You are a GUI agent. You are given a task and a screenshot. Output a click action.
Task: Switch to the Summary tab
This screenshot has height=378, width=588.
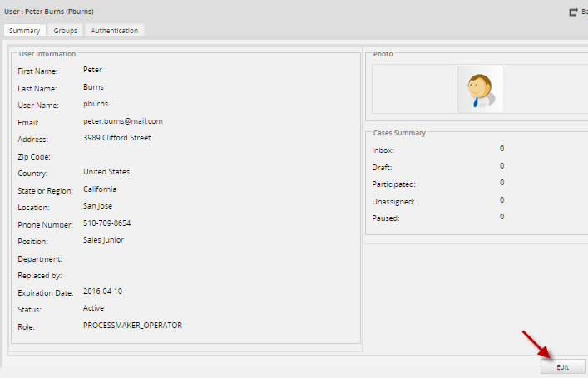(x=24, y=31)
